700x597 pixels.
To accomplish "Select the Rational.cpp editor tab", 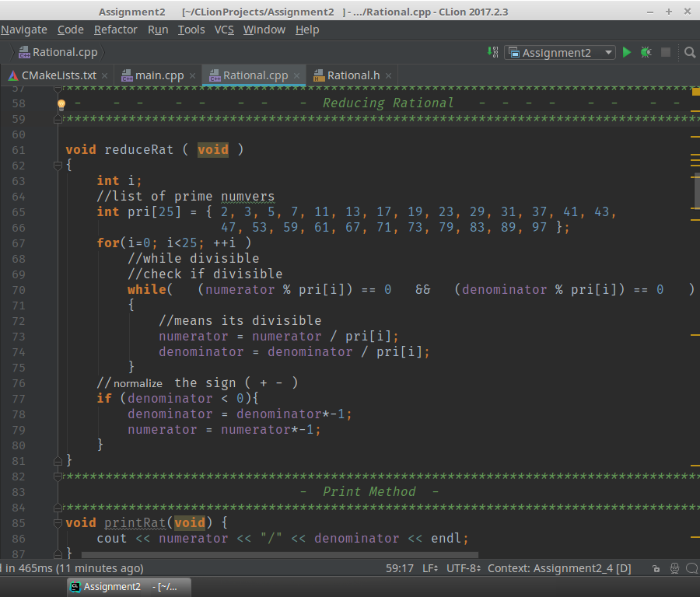I will coord(254,76).
